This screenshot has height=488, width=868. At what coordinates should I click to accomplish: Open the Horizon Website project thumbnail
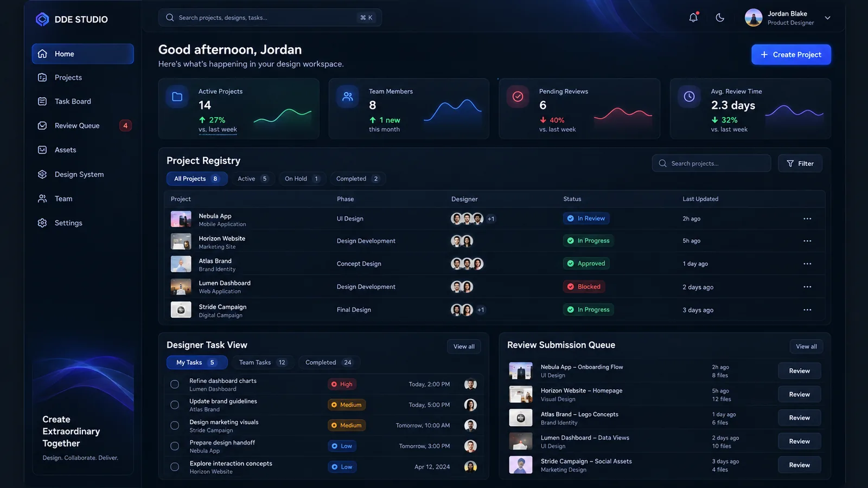coord(181,241)
